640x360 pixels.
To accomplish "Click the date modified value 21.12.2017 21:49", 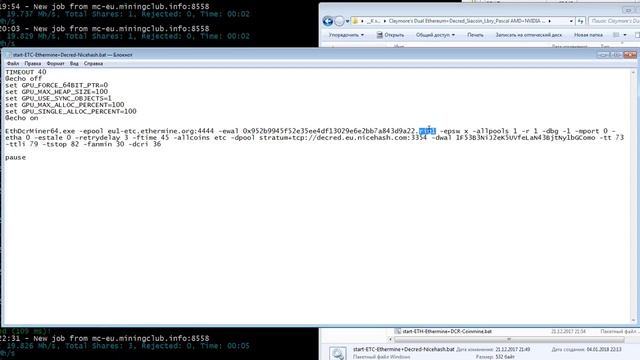I will click(x=513, y=349).
